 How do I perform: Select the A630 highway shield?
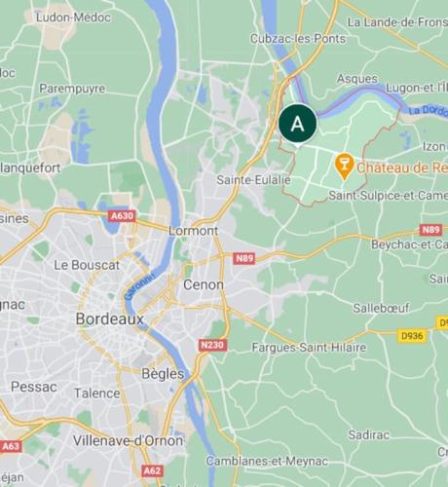[122, 216]
